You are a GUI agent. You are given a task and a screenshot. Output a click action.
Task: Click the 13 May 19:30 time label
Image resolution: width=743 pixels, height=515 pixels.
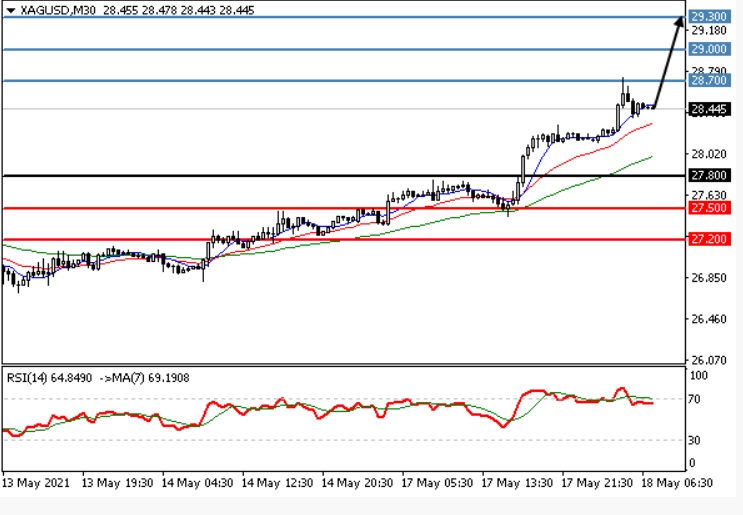(117, 483)
